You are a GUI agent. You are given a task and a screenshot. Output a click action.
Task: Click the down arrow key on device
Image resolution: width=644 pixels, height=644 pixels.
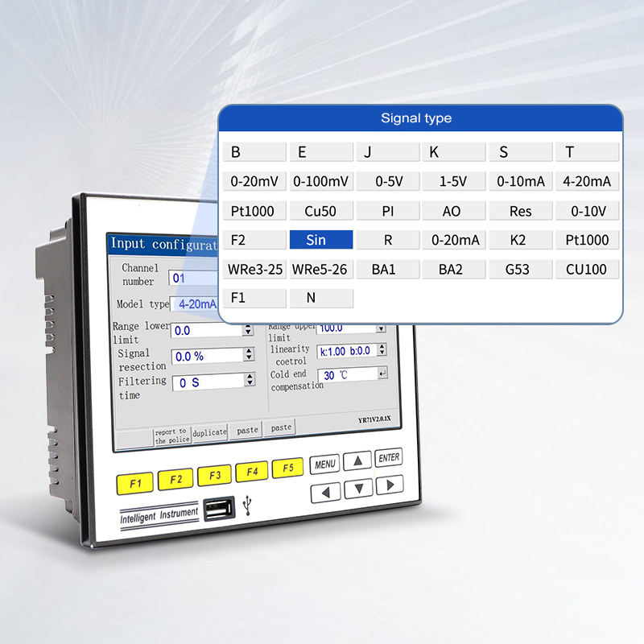click(x=358, y=489)
